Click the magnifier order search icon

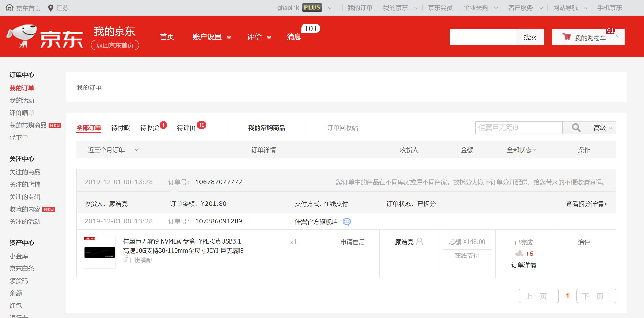[x=576, y=128]
